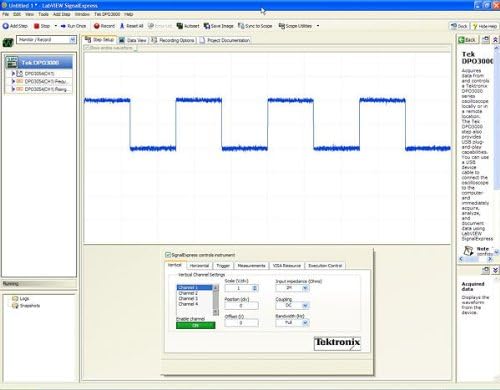Click the Offset (V) input field

(x=241, y=323)
